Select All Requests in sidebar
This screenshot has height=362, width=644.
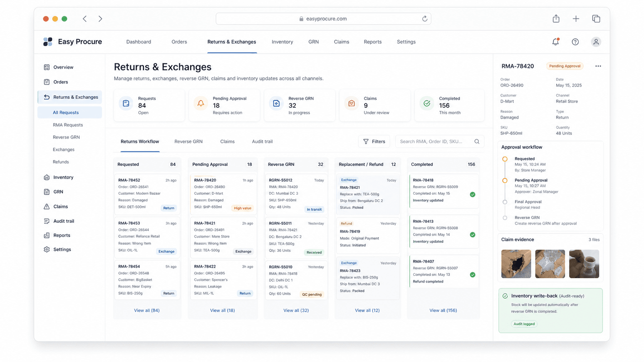[70, 113]
